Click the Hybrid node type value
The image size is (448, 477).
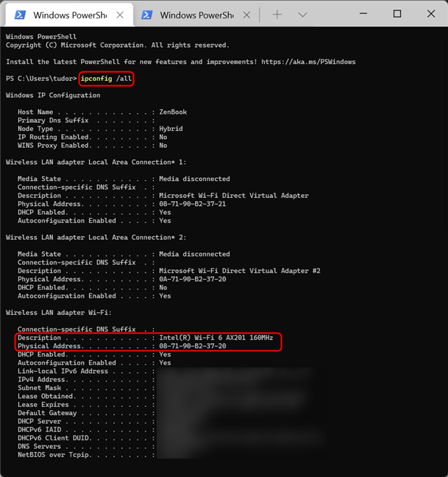point(171,129)
